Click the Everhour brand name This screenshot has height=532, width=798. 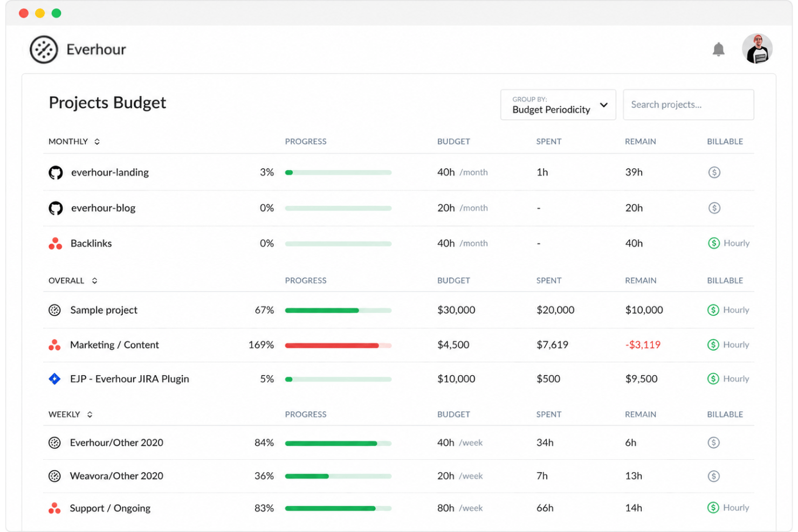click(96, 50)
